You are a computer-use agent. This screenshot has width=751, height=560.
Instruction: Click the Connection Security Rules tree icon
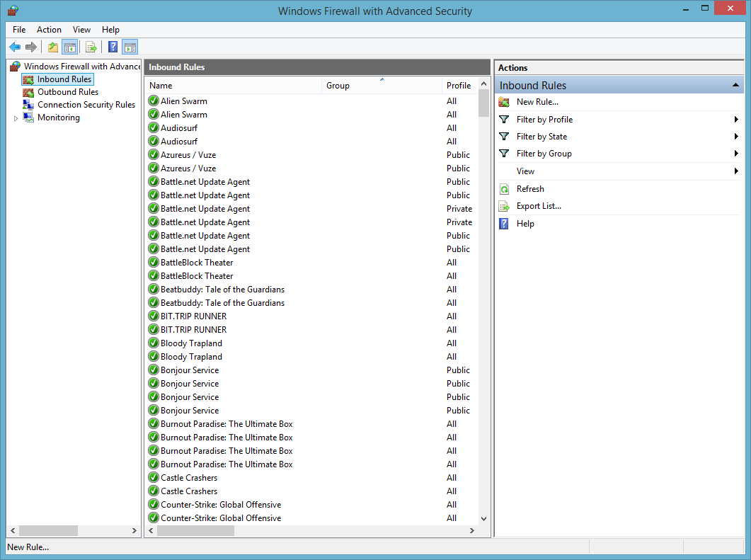[28, 105]
